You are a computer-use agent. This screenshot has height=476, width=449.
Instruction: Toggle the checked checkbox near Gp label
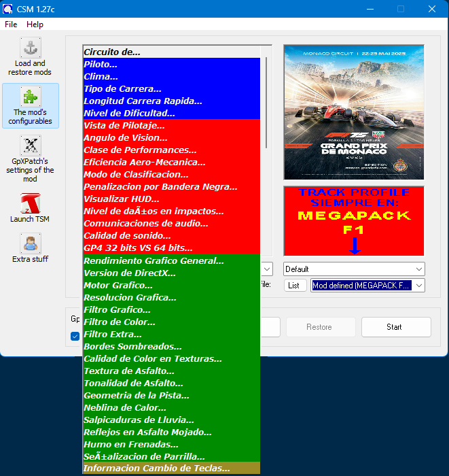pos(75,336)
